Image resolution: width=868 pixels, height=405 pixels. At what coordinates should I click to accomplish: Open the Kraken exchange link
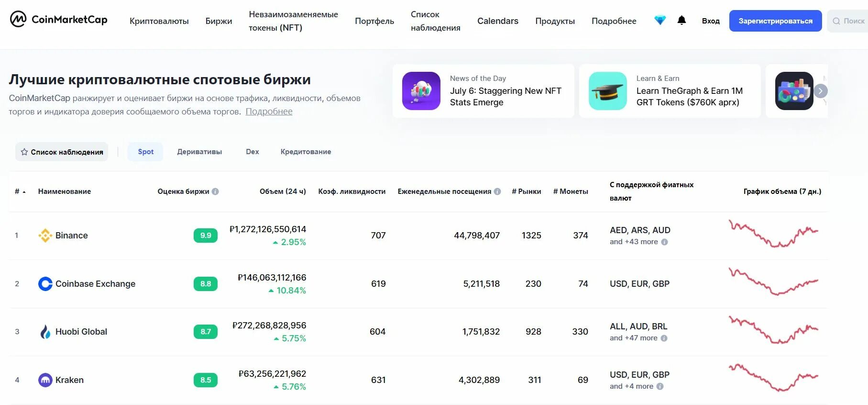point(69,380)
